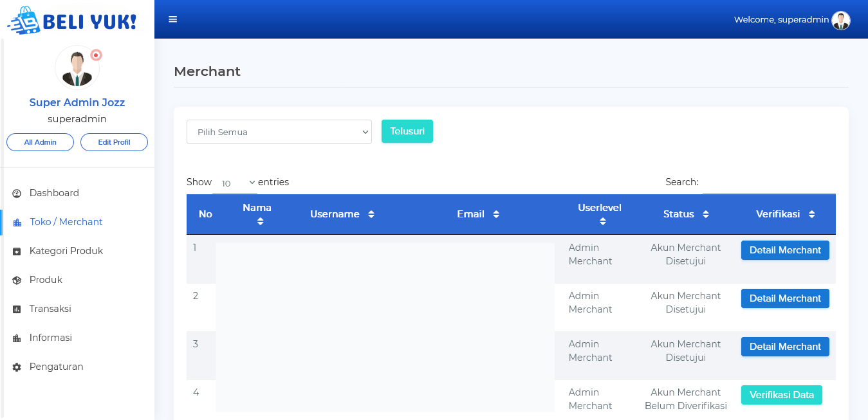The height and width of the screenshot is (420, 868).
Task: Click the Dashboard gauge icon in sidebar
Action: pos(17,194)
